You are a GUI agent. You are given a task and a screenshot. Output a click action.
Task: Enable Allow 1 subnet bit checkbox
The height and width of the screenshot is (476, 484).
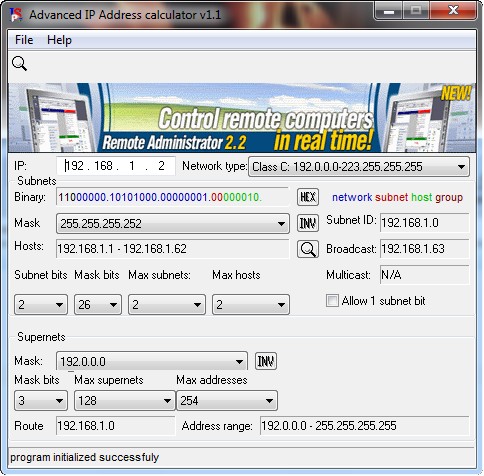coord(332,300)
